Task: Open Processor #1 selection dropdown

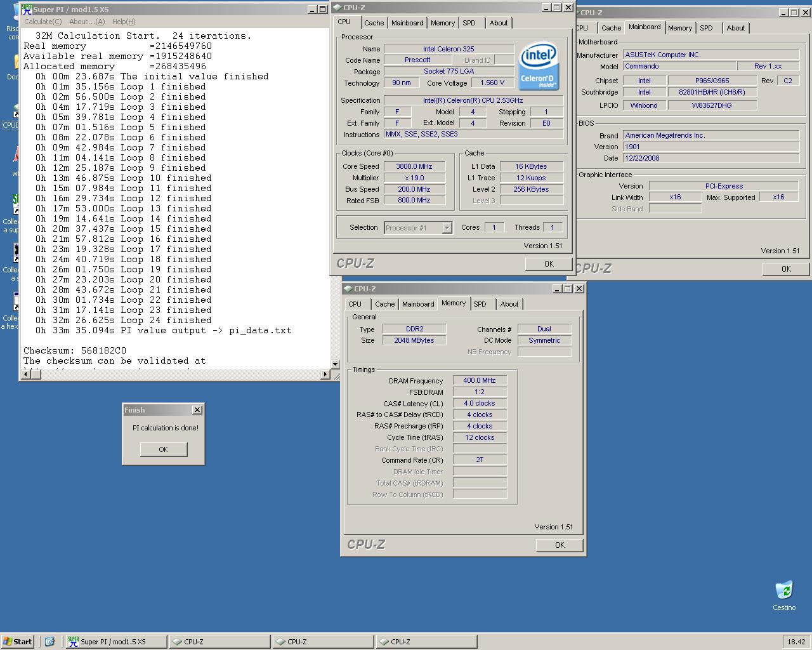Action: pos(447,228)
